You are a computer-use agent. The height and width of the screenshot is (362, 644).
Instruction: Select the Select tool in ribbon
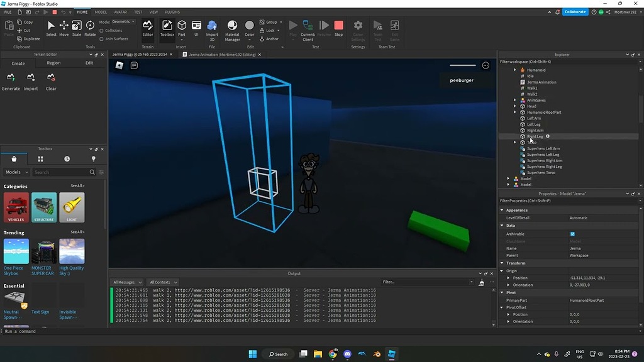coord(51,29)
